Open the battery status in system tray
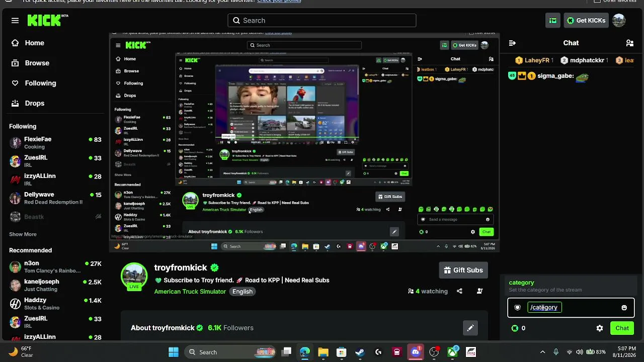This screenshot has height=362, width=644. (597, 352)
